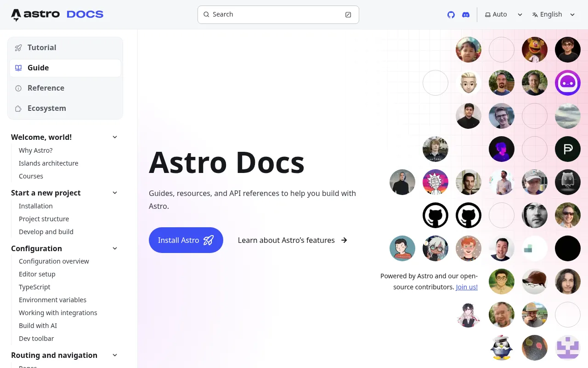Open the theme selector showing Auto

[x=503, y=15]
